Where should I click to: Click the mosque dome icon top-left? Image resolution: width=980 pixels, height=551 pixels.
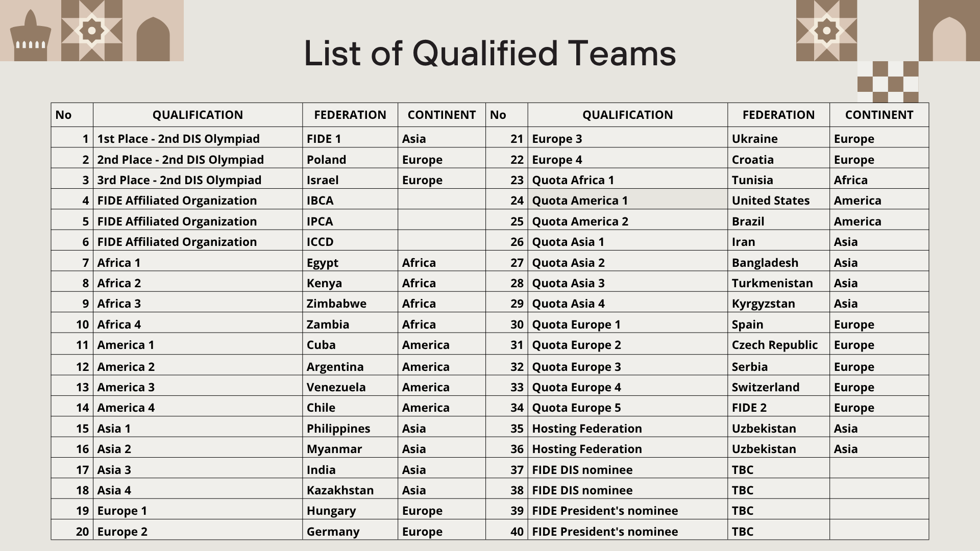click(x=31, y=36)
